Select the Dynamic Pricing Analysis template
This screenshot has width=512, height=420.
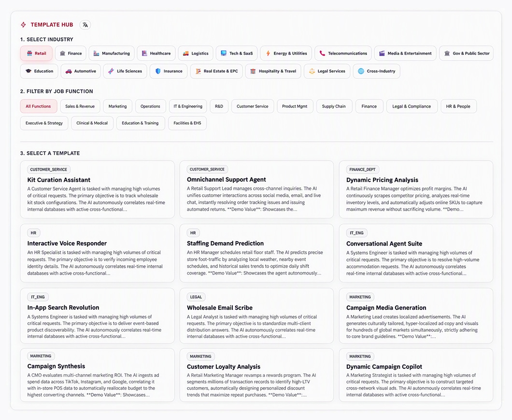pos(416,189)
